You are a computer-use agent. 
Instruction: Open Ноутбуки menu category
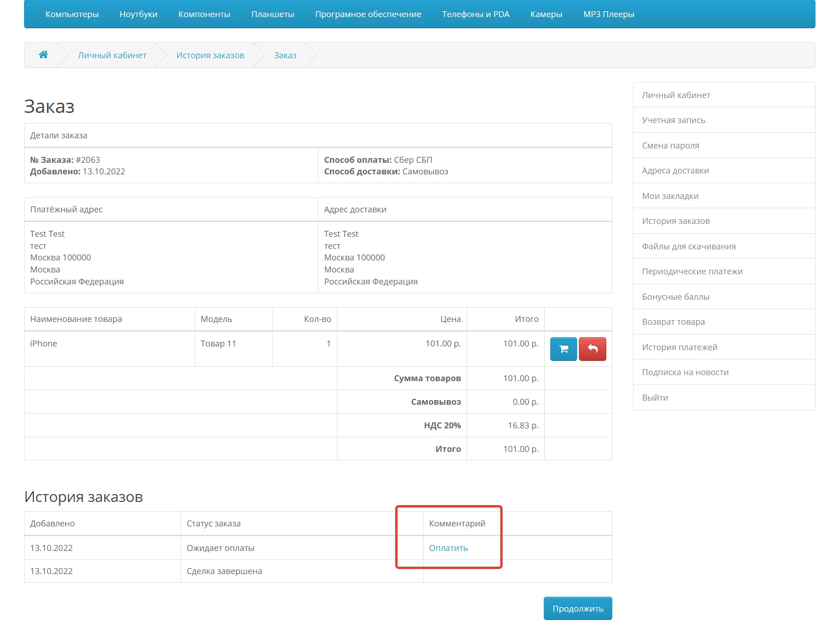pos(138,14)
